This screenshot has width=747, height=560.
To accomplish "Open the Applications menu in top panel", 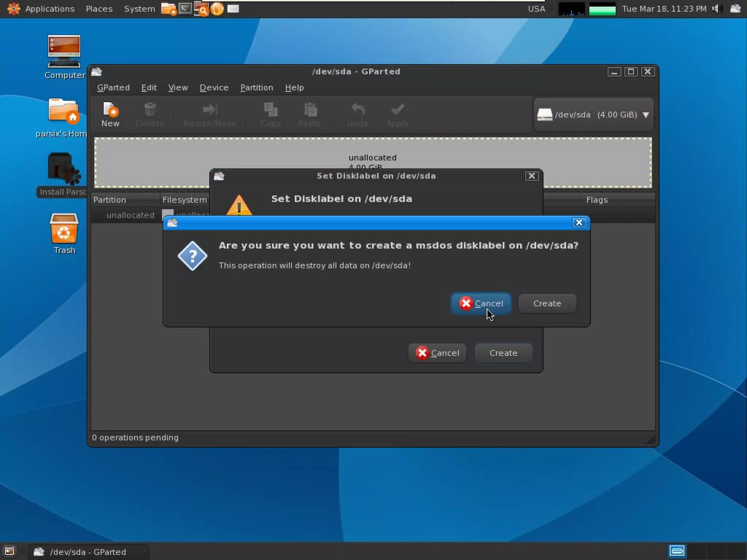I will [50, 9].
